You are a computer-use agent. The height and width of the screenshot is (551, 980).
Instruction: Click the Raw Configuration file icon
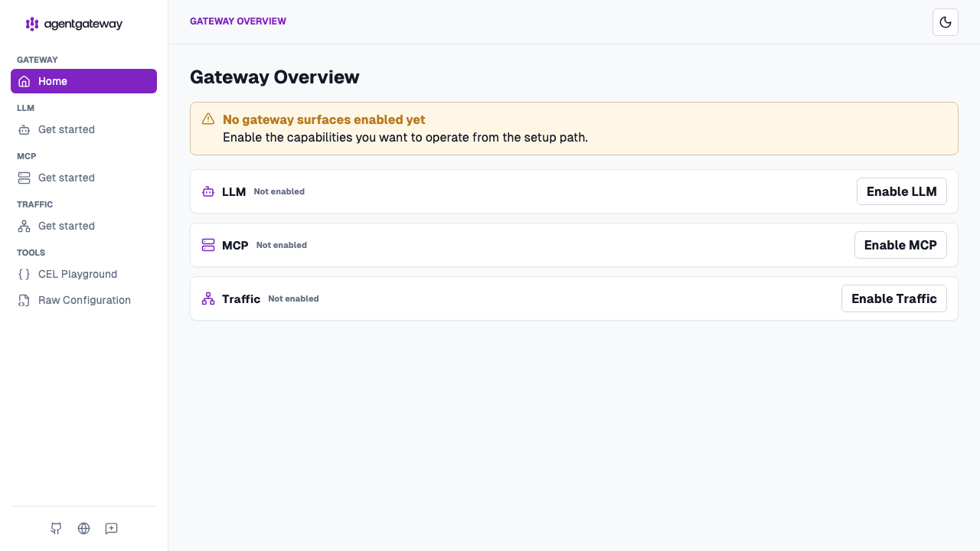point(24,300)
